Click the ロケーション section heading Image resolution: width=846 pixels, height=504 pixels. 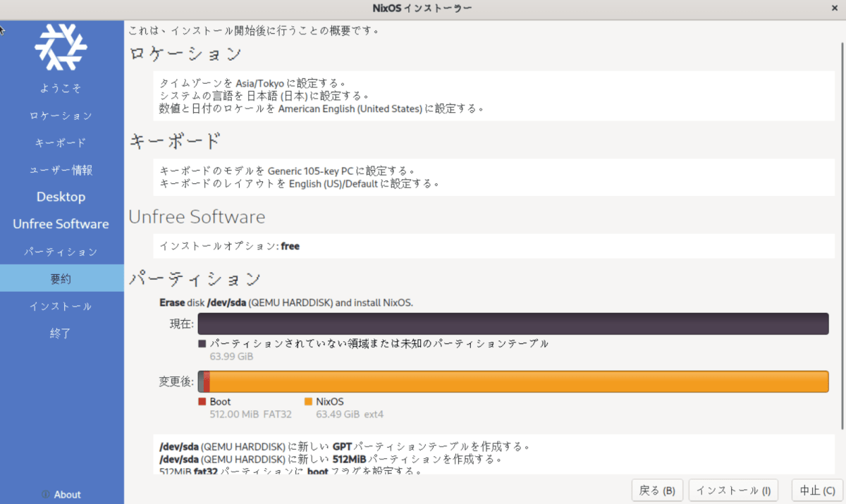click(x=185, y=54)
